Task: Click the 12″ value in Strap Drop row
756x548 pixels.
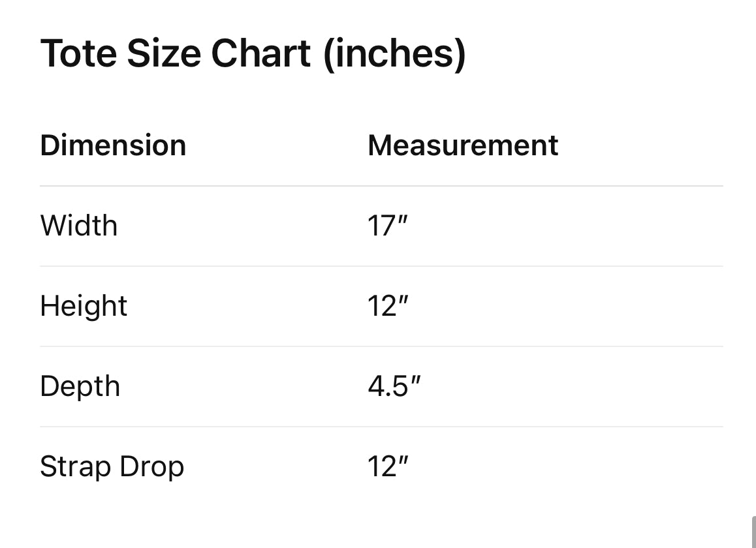Action: click(x=387, y=467)
